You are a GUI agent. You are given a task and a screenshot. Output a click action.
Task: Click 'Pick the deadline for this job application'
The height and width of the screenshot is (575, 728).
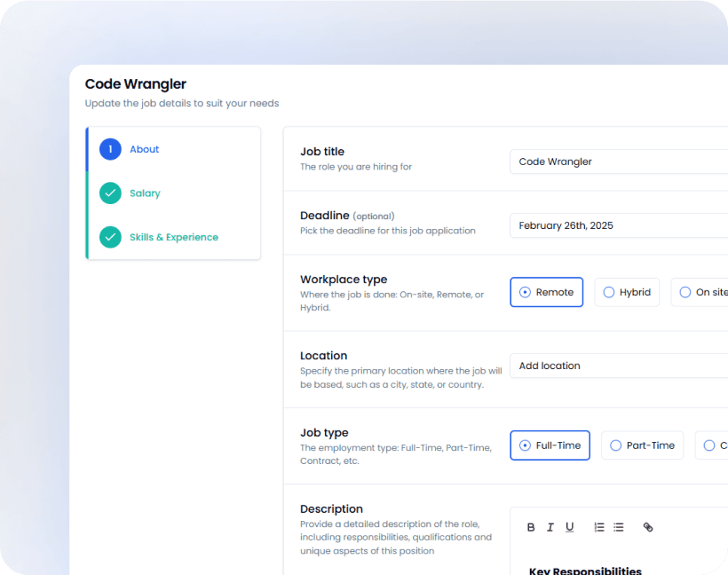point(388,231)
